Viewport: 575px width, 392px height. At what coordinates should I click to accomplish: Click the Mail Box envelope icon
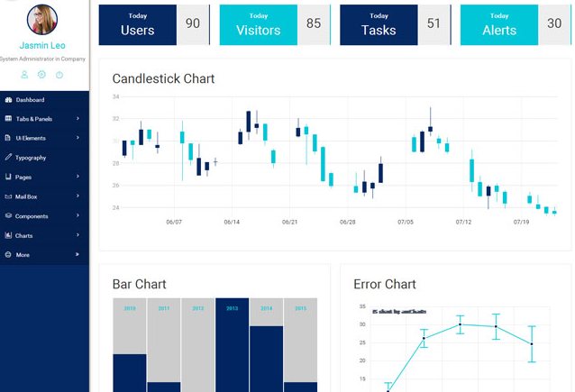pos(8,196)
